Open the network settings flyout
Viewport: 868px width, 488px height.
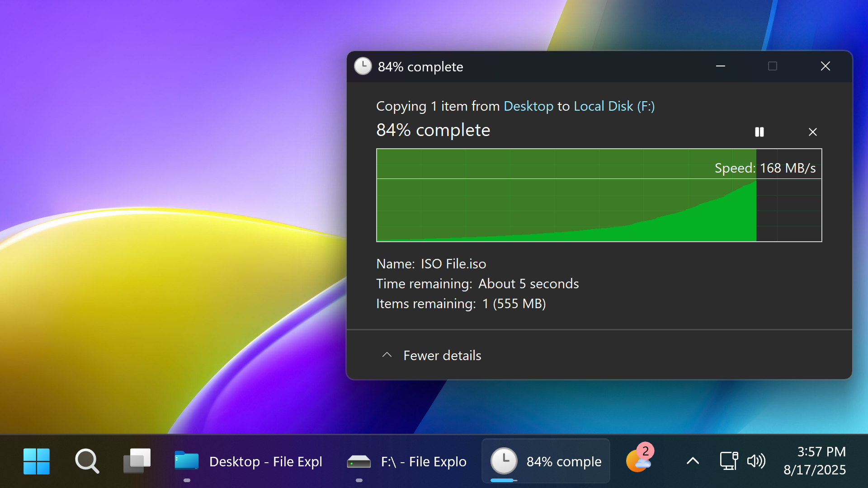click(x=729, y=461)
